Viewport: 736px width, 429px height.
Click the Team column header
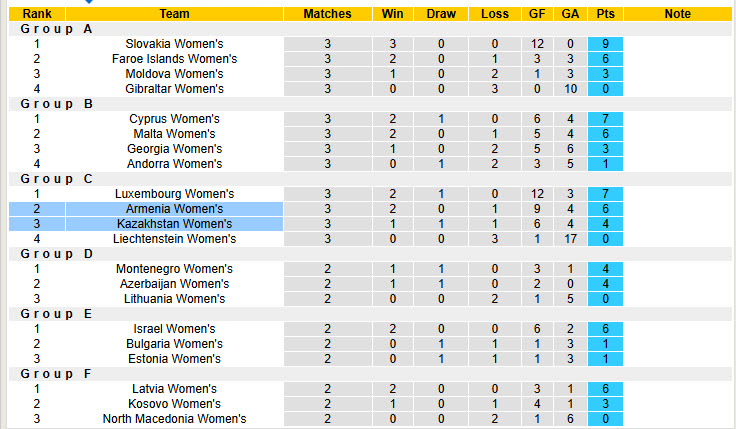point(174,14)
